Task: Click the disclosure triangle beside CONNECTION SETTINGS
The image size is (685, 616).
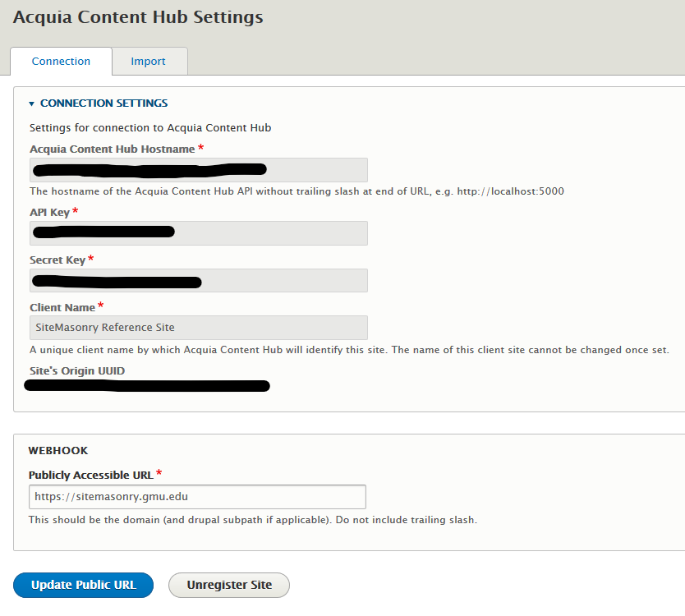Action: pyautogui.click(x=31, y=103)
